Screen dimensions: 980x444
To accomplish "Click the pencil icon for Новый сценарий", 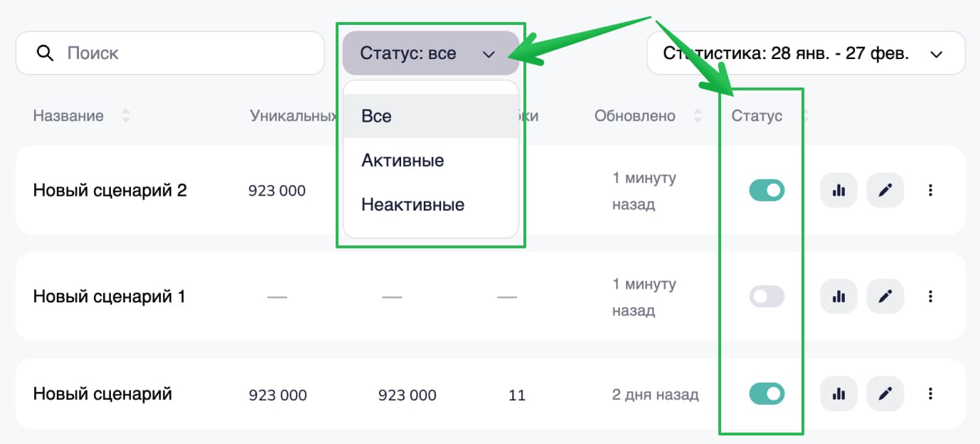I will [x=885, y=393].
